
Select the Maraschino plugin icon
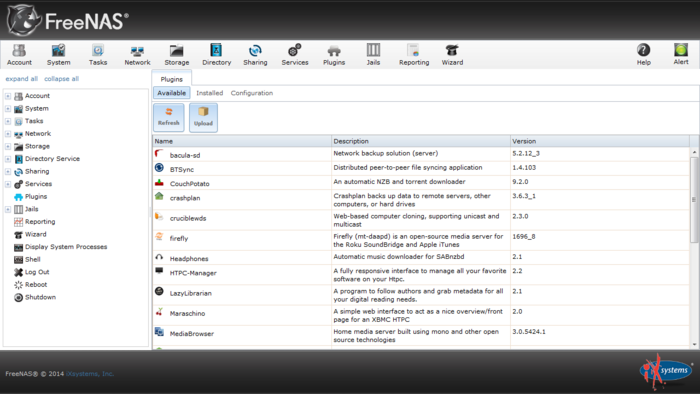[159, 311]
